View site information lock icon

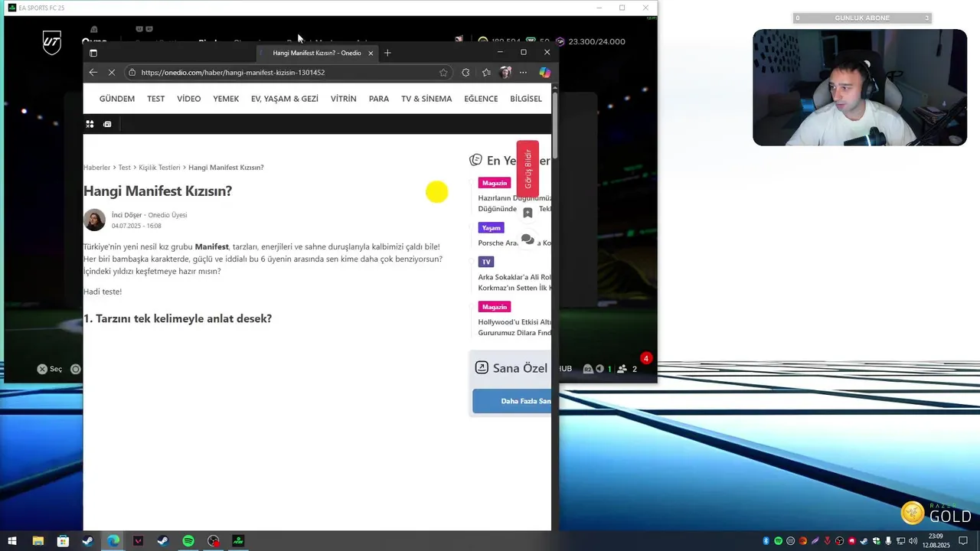point(132,73)
